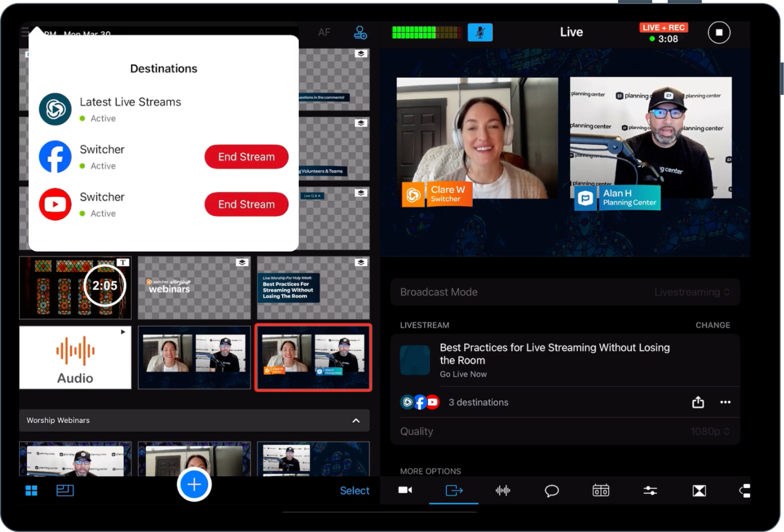Click the YouTube destination icon
784x532 pixels.
click(x=55, y=204)
